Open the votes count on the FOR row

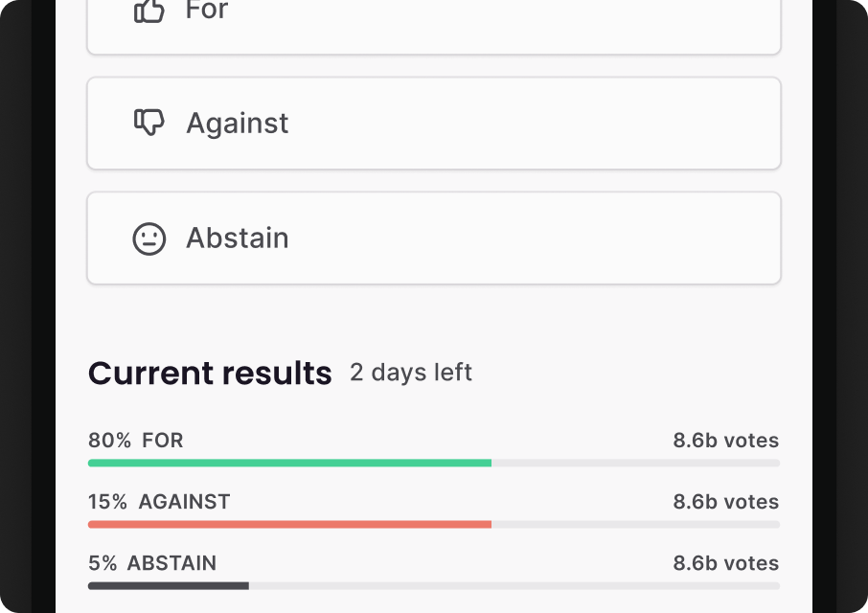725,441
